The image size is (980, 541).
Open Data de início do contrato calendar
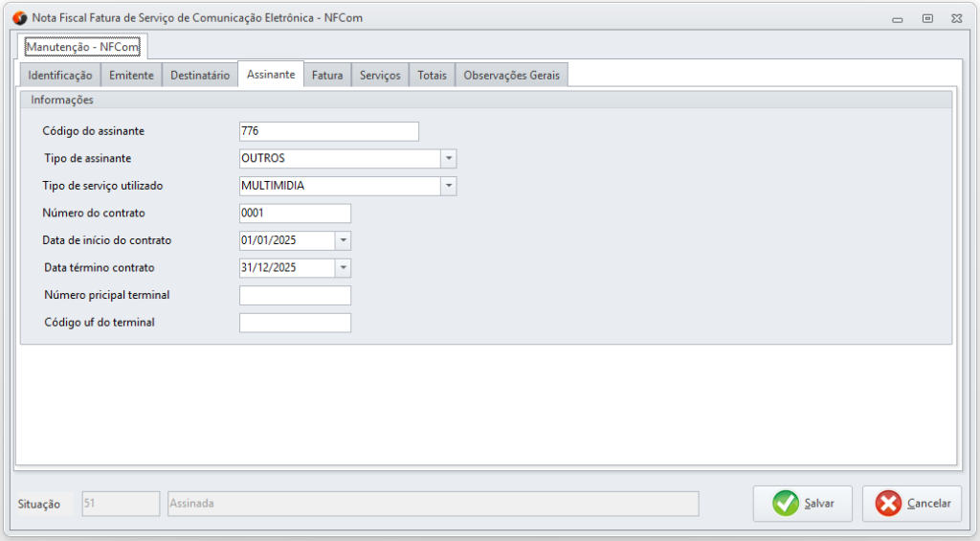coord(344,240)
